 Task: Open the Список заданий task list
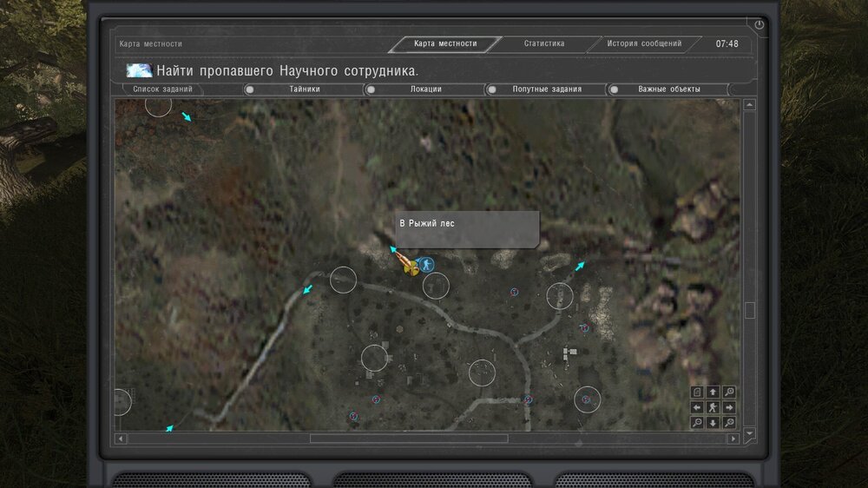162,89
